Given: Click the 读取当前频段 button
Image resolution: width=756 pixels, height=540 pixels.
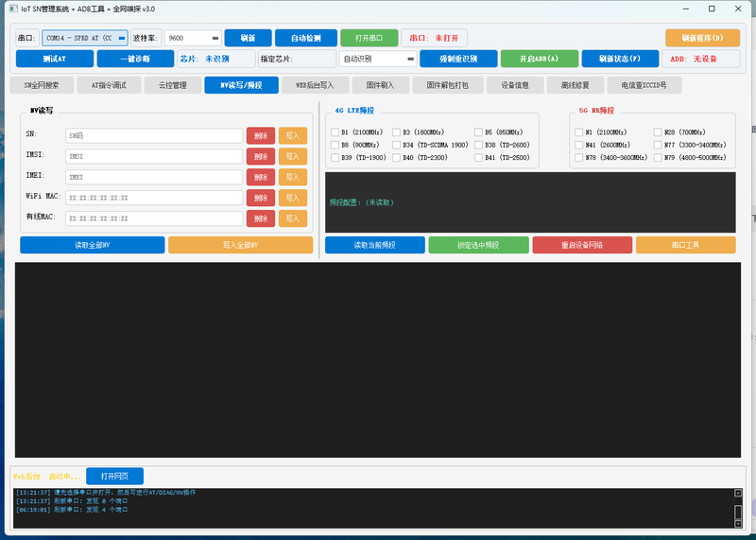Looking at the screenshot, I should click(x=374, y=245).
